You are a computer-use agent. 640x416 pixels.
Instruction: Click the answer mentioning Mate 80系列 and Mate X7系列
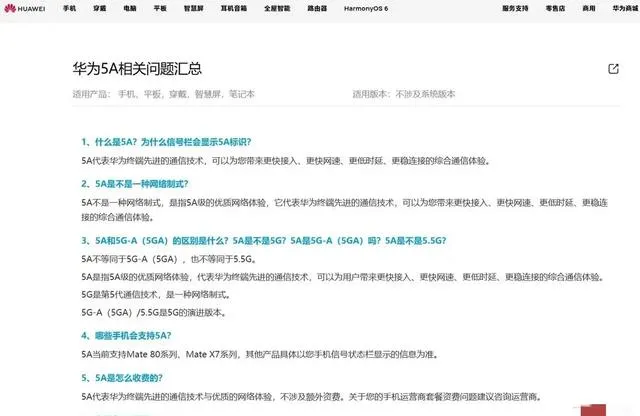(260, 354)
